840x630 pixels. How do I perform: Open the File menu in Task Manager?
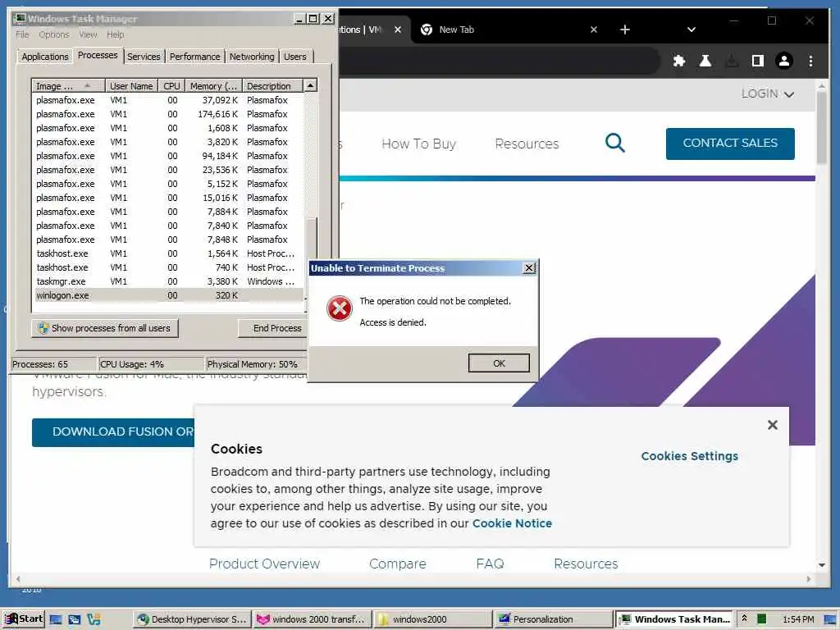[22, 34]
